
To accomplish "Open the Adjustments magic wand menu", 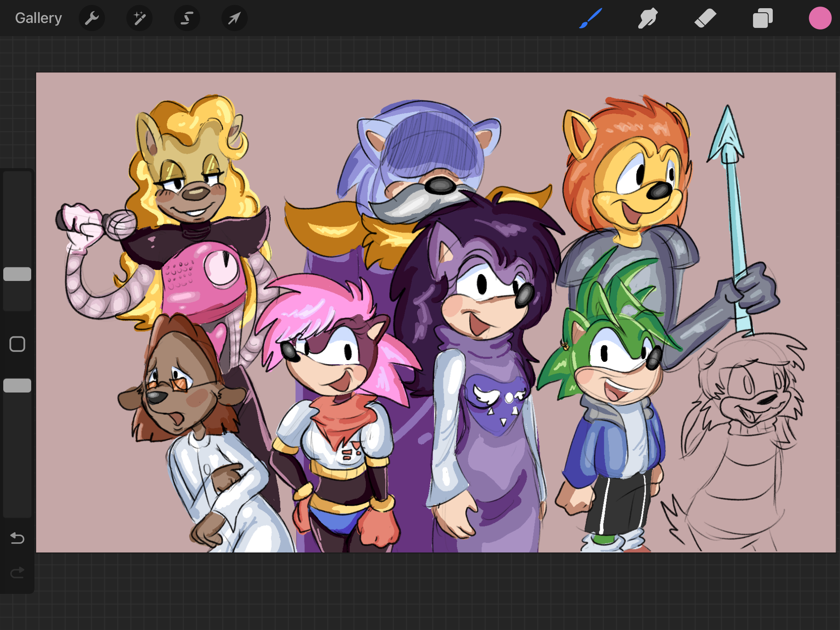I will (x=139, y=18).
